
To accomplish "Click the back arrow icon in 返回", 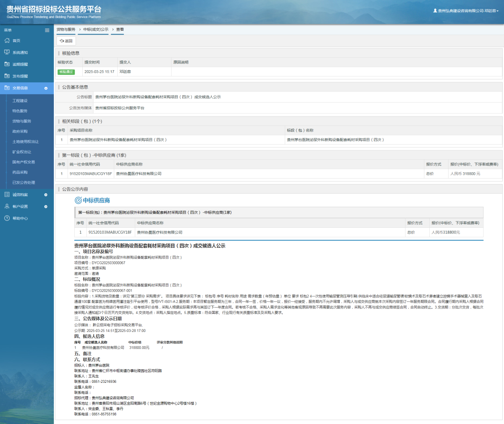I will [x=62, y=41].
